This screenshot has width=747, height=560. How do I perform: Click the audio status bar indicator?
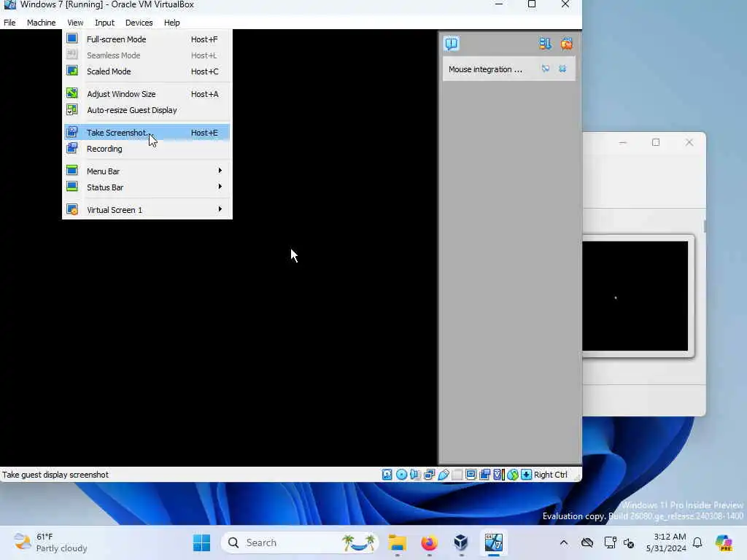pyautogui.click(x=415, y=475)
